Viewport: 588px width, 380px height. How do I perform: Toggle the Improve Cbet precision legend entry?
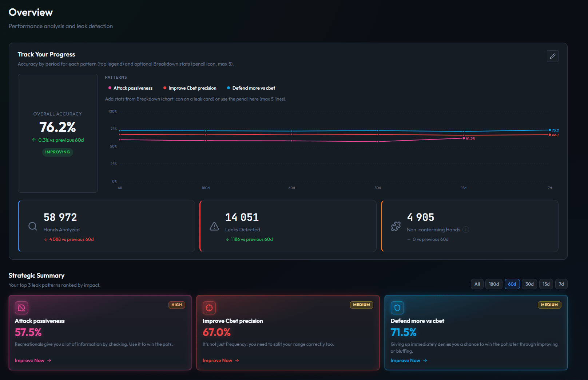click(190, 88)
